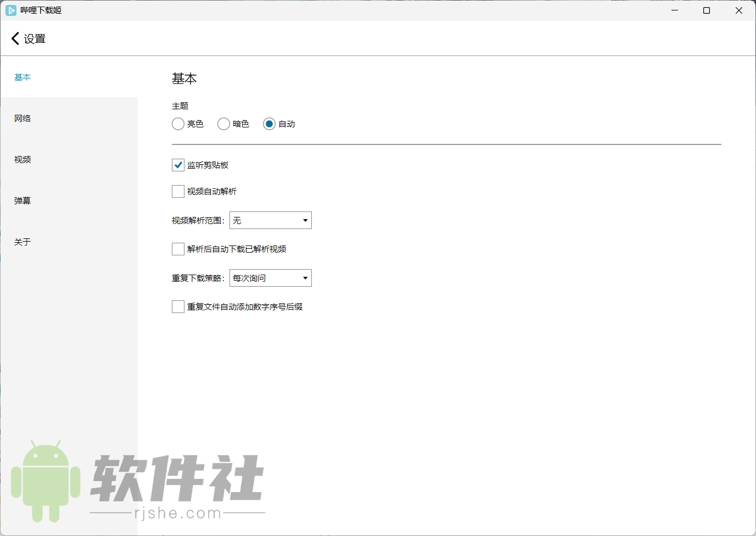This screenshot has width=756, height=536.
Task: Maximize the application window
Action: point(707,10)
